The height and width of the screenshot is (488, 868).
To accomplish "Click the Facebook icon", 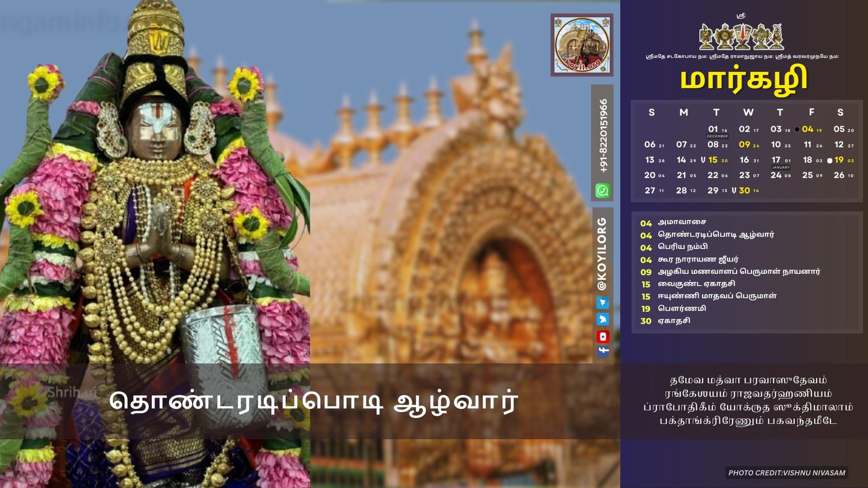I will [x=603, y=351].
